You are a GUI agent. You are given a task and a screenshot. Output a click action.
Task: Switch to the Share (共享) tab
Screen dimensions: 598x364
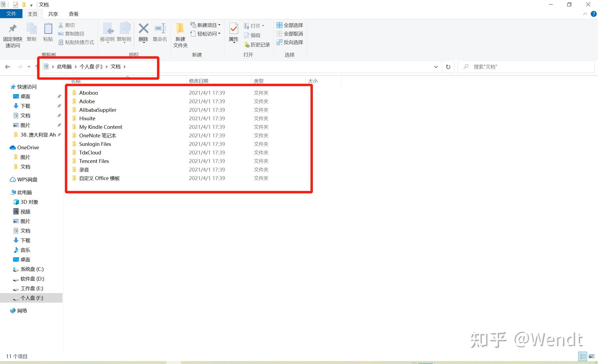tap(53, 14)
